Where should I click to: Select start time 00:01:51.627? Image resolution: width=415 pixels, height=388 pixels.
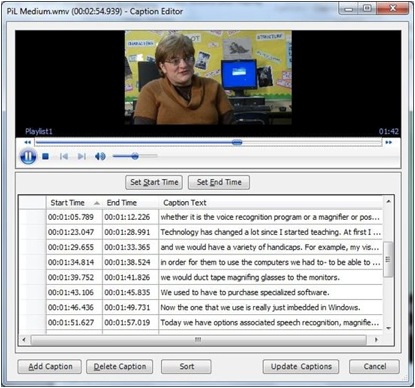point(74,322)
